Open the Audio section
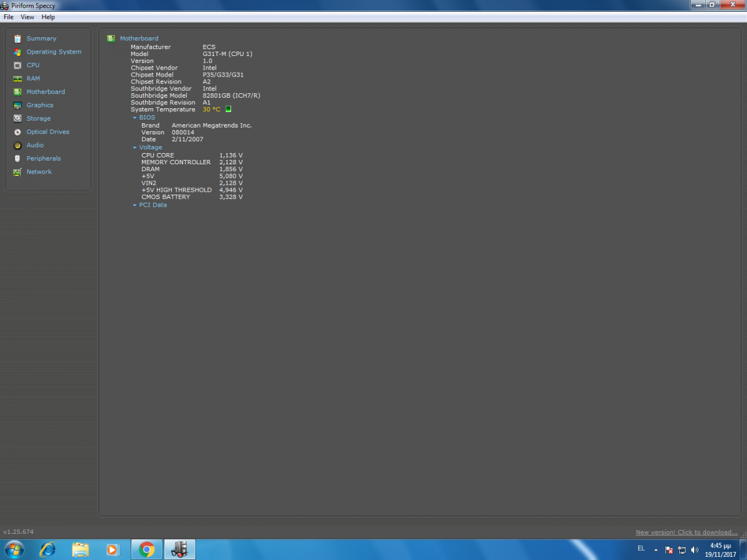 tap(35, 145)
